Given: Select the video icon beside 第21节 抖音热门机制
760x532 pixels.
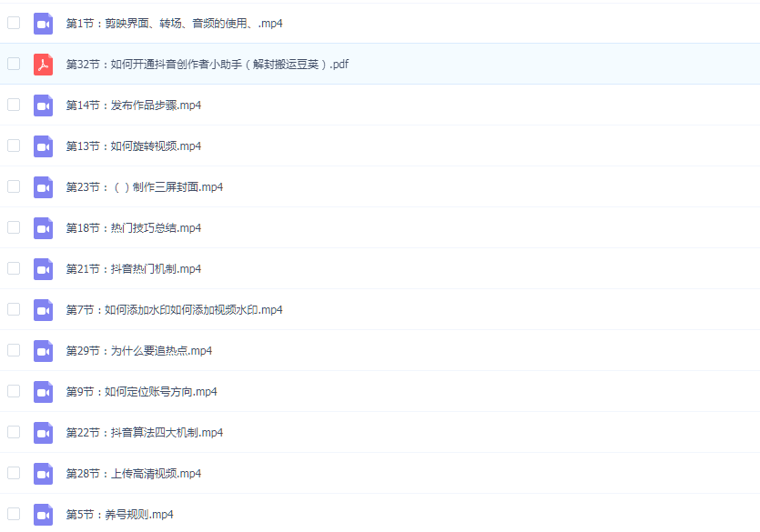Looking at the screenshot, I should [x=43, y=269].
